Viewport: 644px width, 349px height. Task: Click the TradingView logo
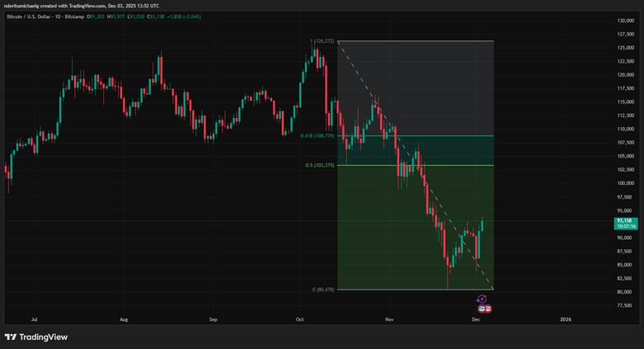pos(36,337)
